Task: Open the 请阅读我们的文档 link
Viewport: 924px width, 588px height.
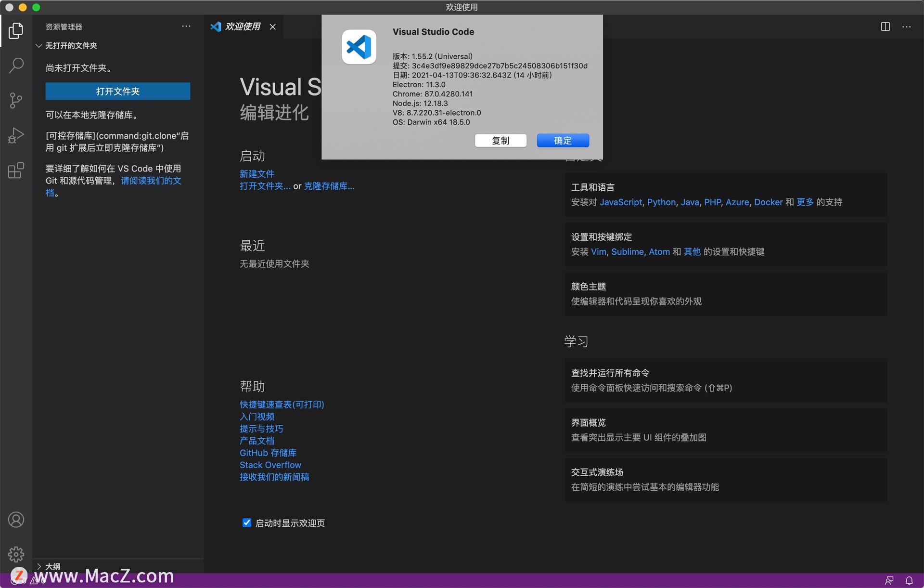Action: click(x=151, y=181)
